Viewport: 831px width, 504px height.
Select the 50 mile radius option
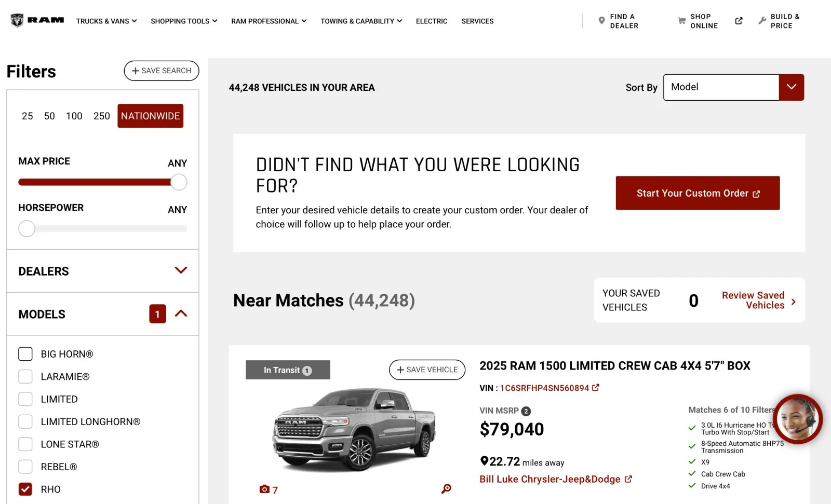click(49, 116)
